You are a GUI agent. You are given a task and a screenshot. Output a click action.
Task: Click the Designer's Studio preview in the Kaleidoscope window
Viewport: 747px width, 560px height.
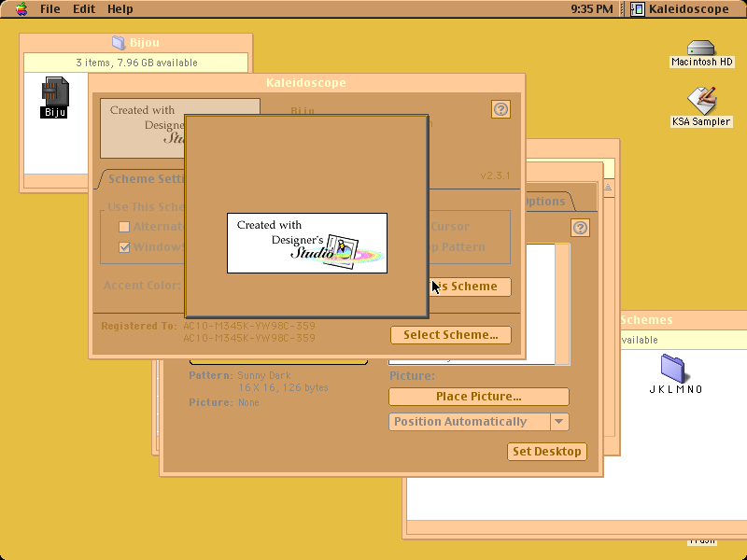point(142,128)
